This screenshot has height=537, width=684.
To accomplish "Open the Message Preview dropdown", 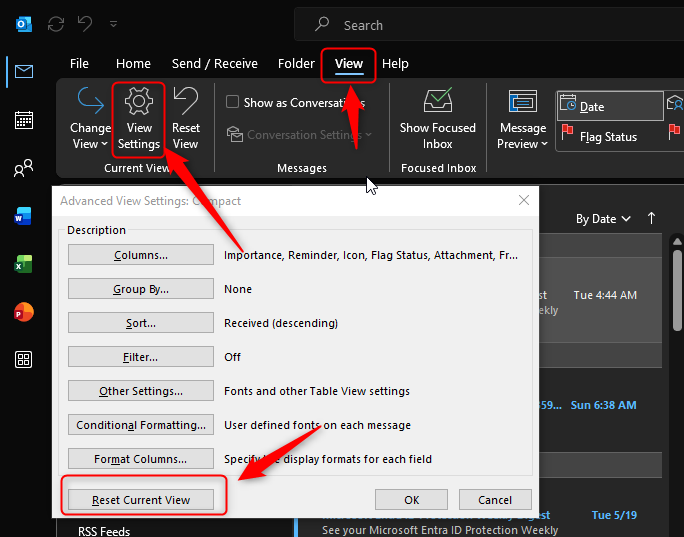I will (523, 120).
